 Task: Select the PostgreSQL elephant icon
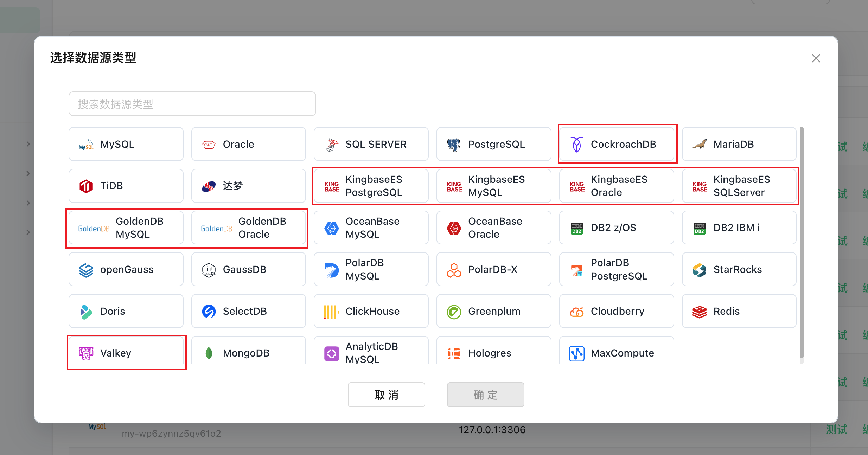454,145
